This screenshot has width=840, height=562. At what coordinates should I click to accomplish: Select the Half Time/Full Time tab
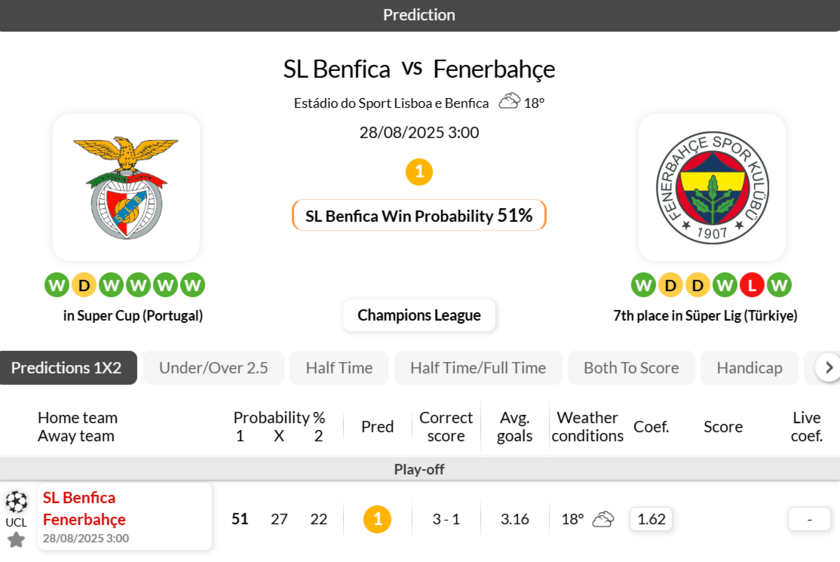point(478,368)
